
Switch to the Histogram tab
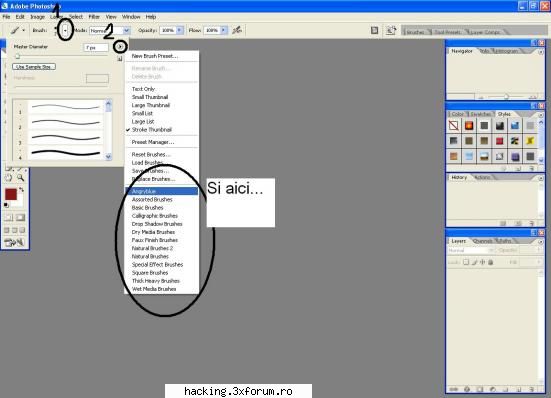(x=506, y=51)
